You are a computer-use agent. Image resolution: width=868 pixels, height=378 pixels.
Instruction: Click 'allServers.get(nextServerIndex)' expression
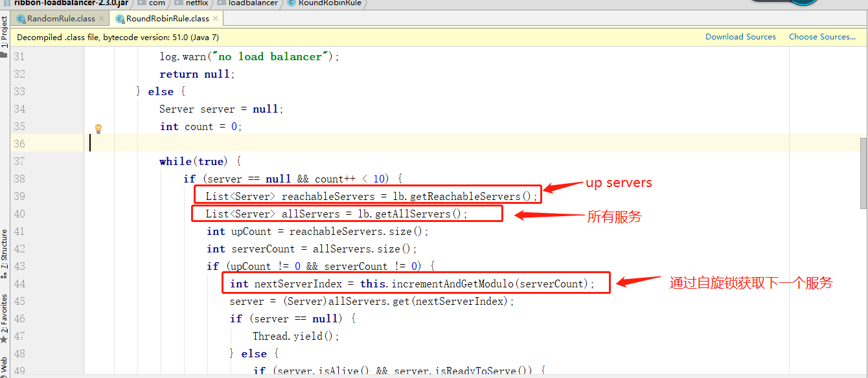(418, 302)
